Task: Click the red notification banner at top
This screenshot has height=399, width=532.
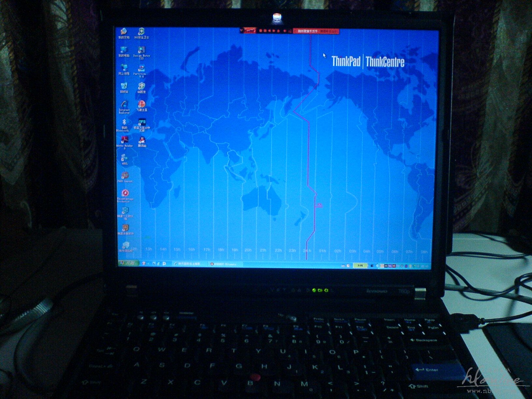Action: pyautogui.click(x=316, y=31)
